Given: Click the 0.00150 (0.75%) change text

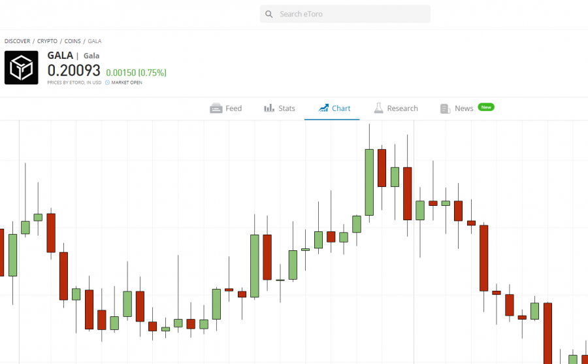Looking at the screenshot, I should [x=136, y=73].
